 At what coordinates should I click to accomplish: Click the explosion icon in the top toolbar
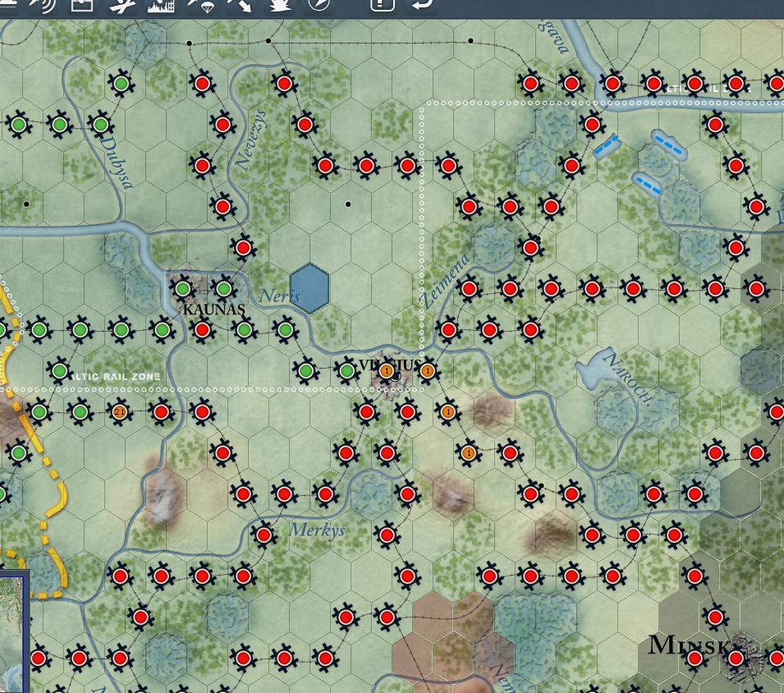pyautogui.click(x=280, y=4)
